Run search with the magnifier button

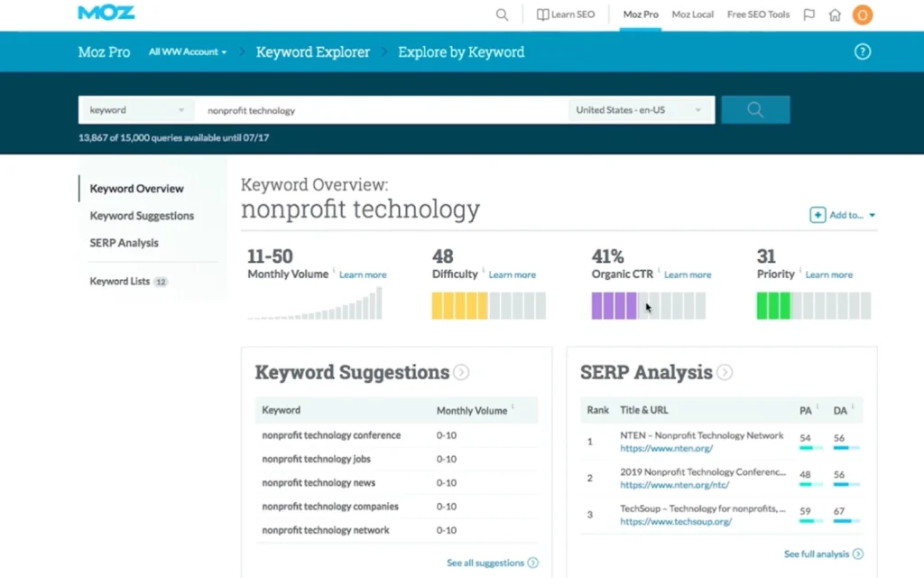755,109
